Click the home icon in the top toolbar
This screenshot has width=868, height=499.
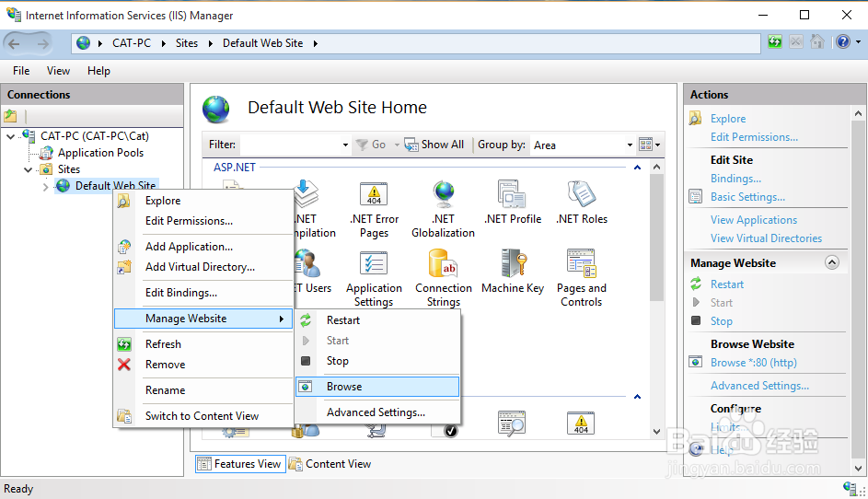point(817,41)
